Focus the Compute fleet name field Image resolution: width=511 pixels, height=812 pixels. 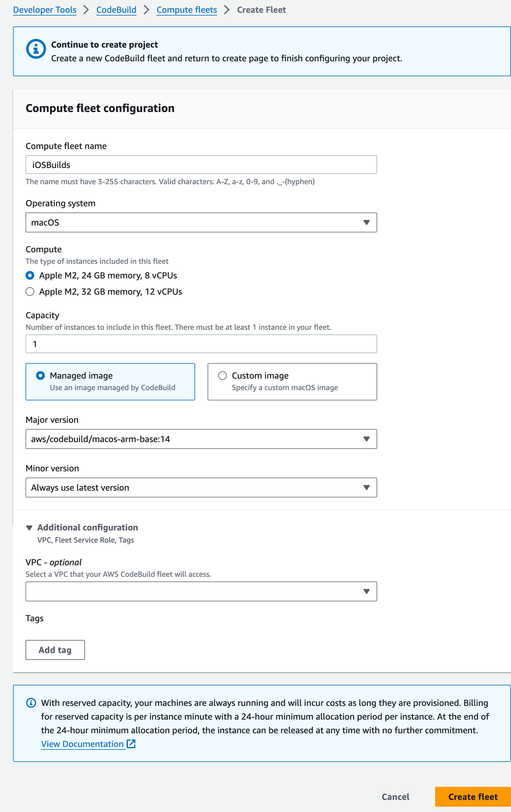point(201,165)
